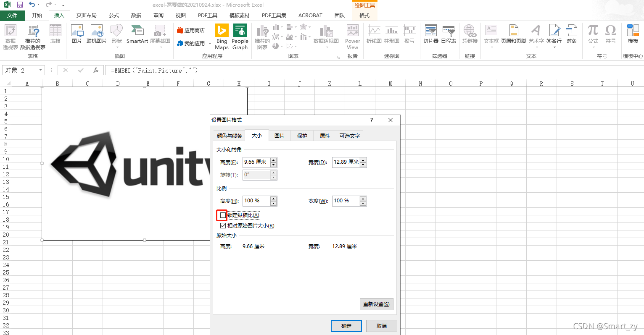The width and height of the screenshot is (644, 335).
Task: Insert a SmartArt graphic
Action: click(x=137, y=34)
